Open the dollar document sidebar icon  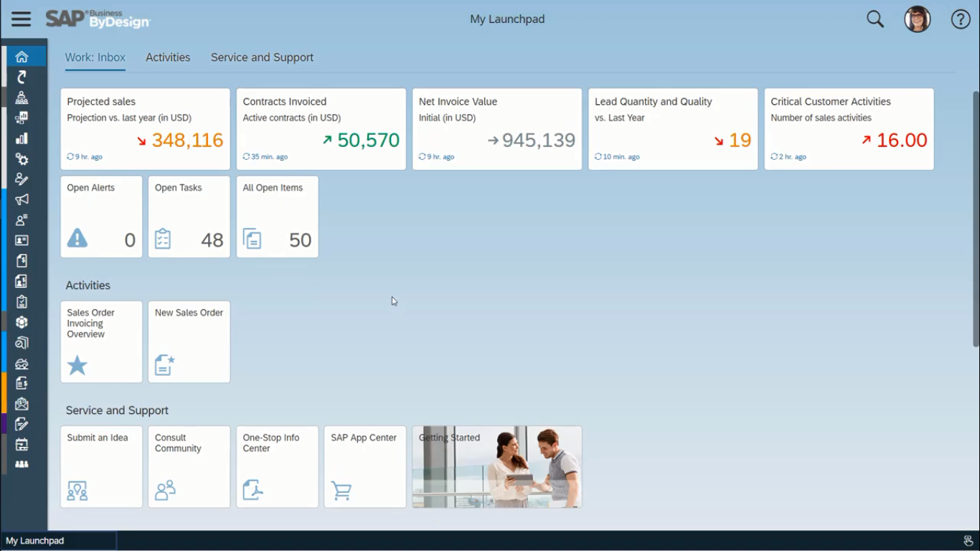[x=22, y=260]
